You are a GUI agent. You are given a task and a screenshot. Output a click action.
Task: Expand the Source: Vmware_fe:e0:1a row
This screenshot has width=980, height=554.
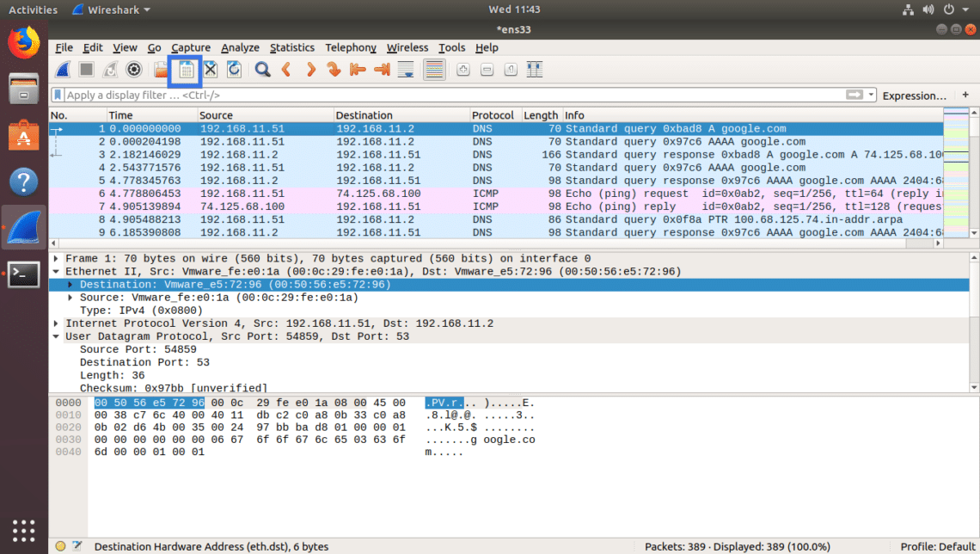[x=70, y=298]
